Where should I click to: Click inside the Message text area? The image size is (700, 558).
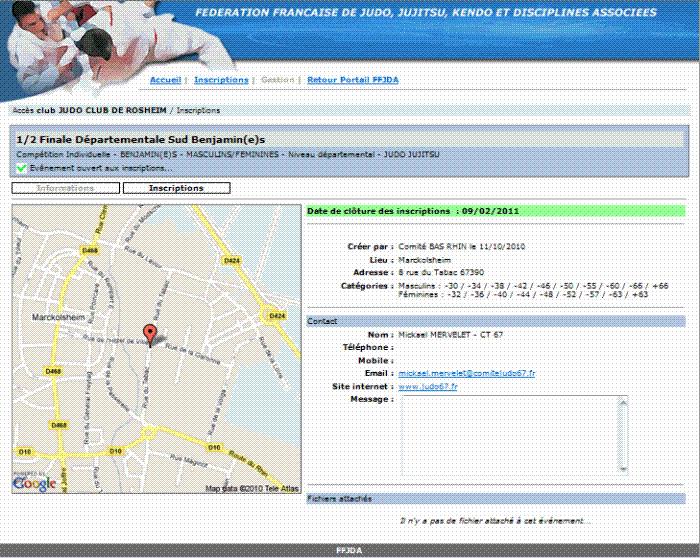click(508, 433)
